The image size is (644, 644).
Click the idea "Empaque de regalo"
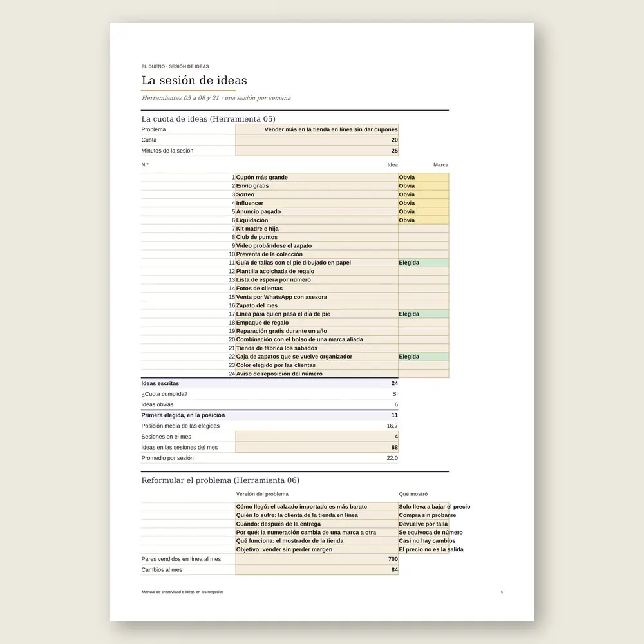(317, 323)
